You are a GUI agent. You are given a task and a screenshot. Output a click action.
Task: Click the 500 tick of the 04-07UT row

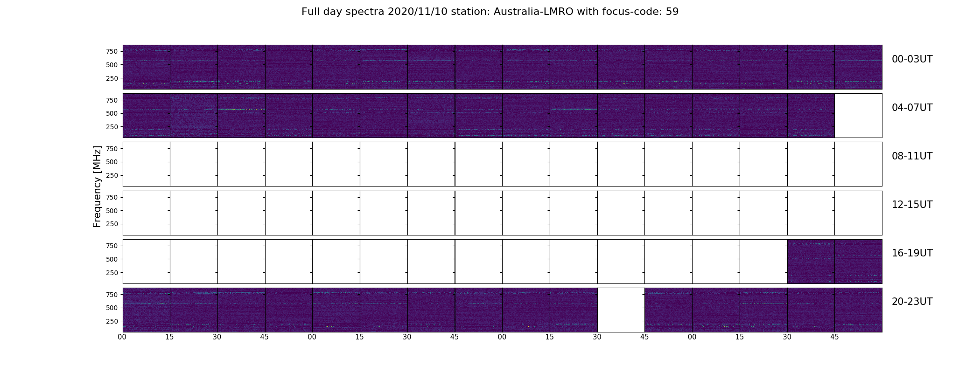112,113
